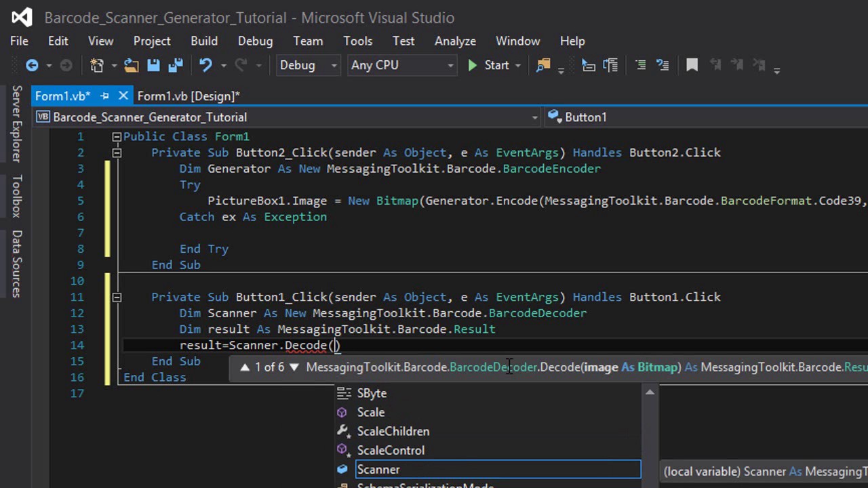Click the Display Parameter Info toolbar icon
This screenshot has width=868, height=488.
(x=610, y=65)
